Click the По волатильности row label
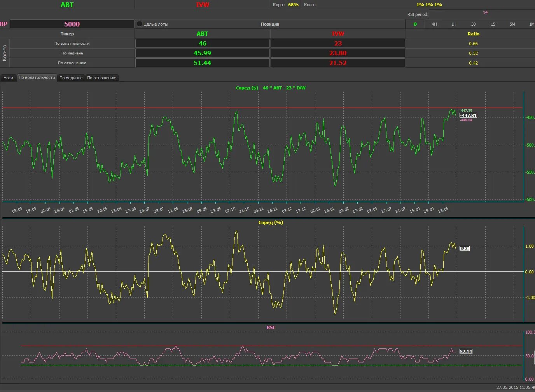 coord(72,44)
